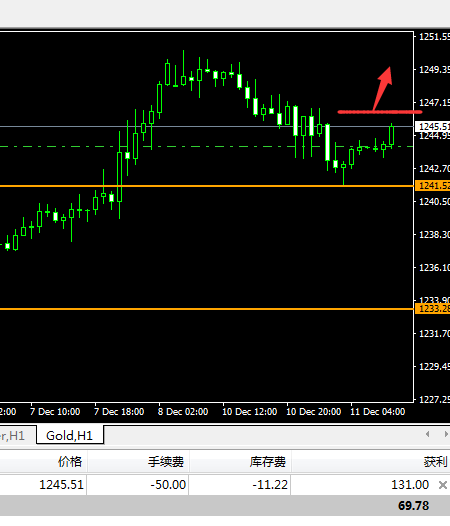Select the swap value -11.22
The width and height of the screenshot is (450, 526).
pyautogui.click(x=270, y=485)
